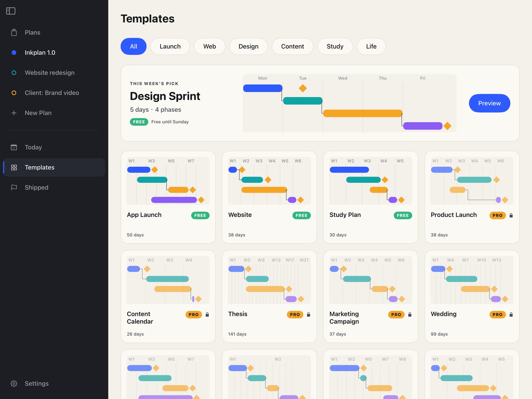Click the FREE badge on App Launch
Screen dimensions: 532x399
200,215
